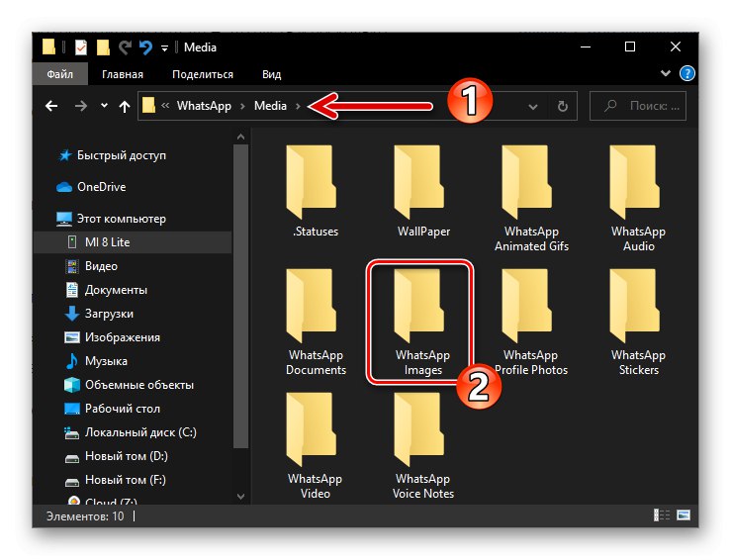Open Документы in navigation pane
The width and height of the screenshot is (731, 560).
tap(106, 290)
